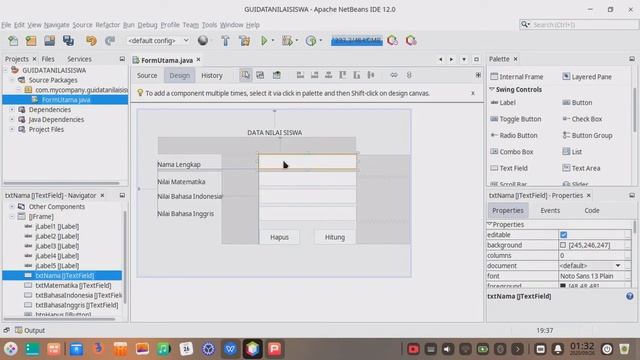Activate Selection Mode in the design toolbar
Screen dimensions: 640x360
[245, 75]
